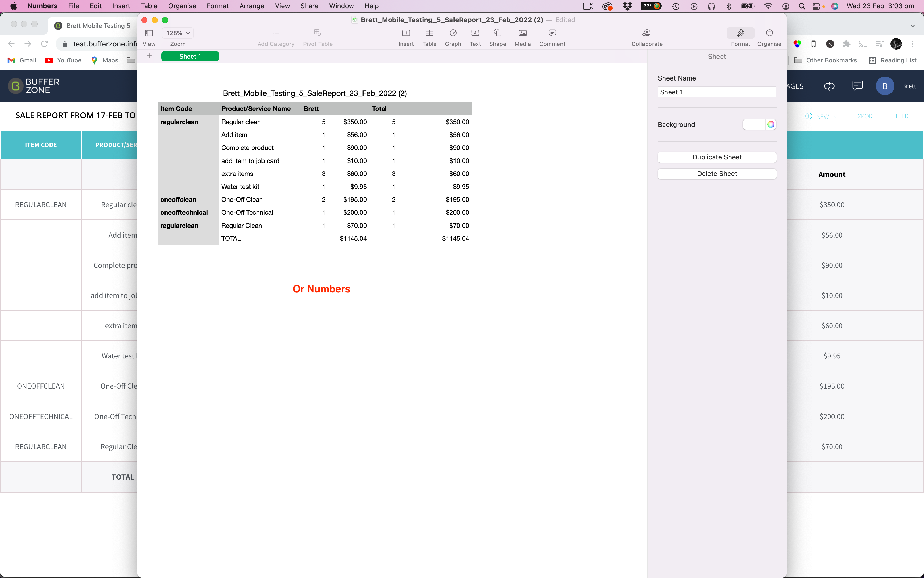The width and height of the screenshot is (924, 578).
Task: Click the spreadsheet title above the table
Action: coord(315,93)
